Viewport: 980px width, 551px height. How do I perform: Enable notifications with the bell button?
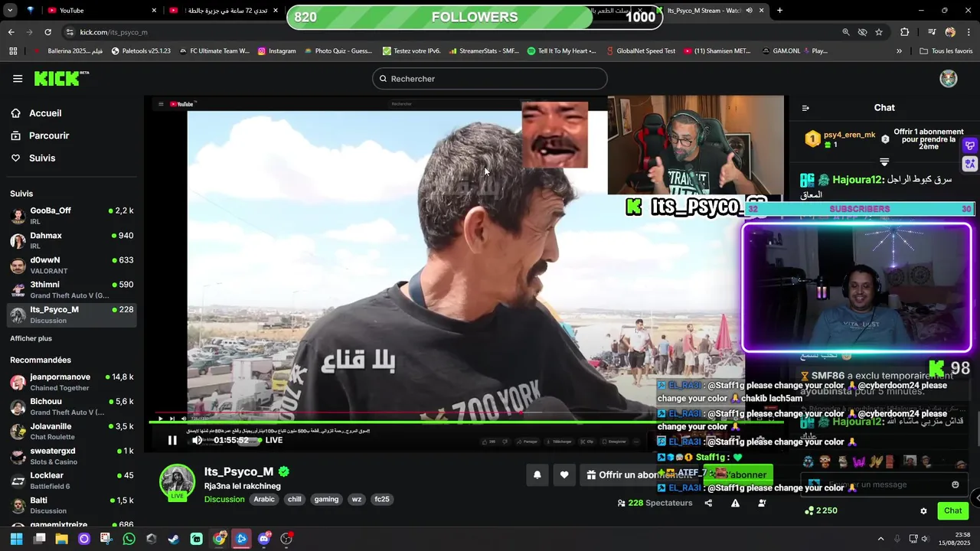pos(537,474)
